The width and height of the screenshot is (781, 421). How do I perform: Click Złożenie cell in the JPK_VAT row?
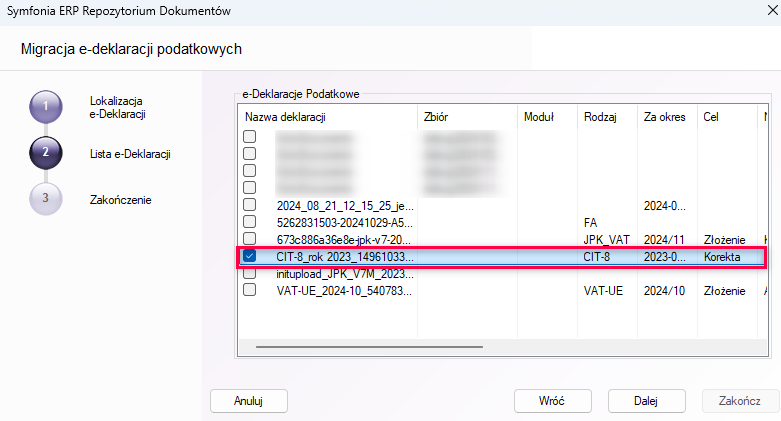(725, 240)
